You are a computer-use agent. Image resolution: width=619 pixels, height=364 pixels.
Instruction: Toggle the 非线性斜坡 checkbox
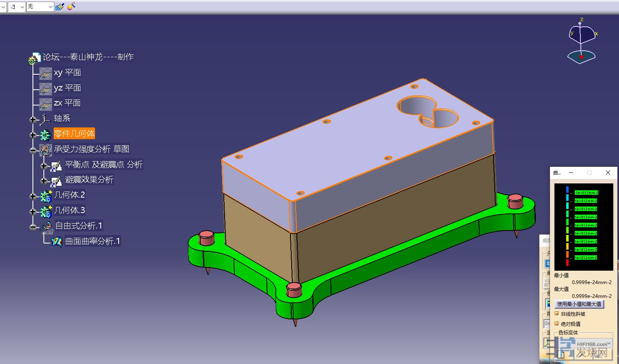point(557,314)
